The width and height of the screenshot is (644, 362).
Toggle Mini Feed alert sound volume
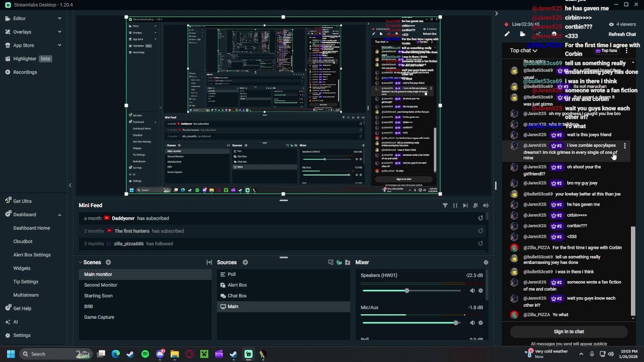(x=486, y=206)
